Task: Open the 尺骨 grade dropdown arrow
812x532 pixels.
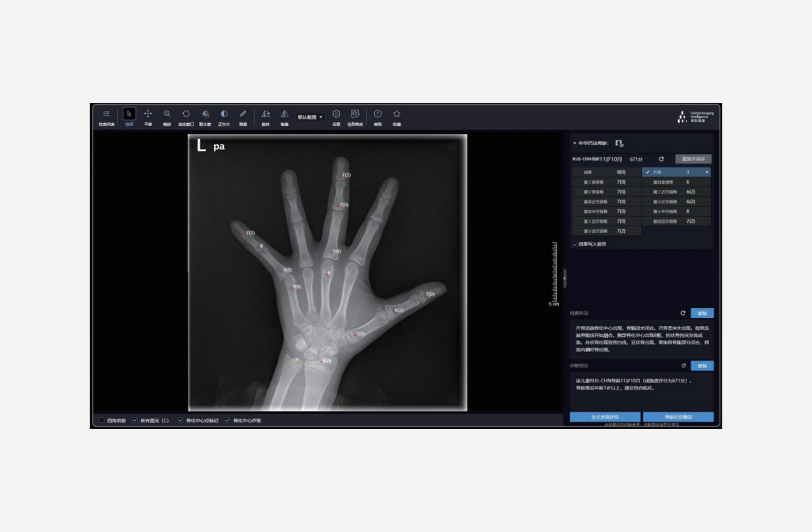Action: (x=707, y=172)
